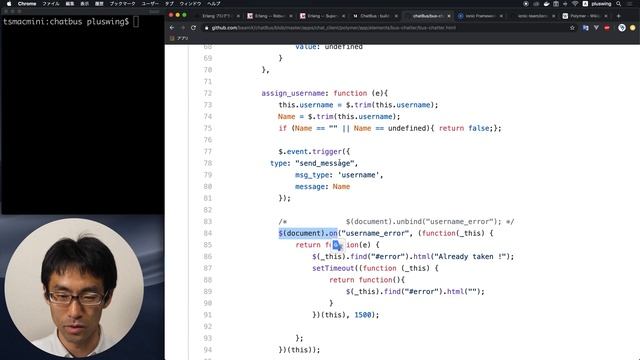Click line number 77
Viewport: 640px width, 360px height.
pos(208,151)
